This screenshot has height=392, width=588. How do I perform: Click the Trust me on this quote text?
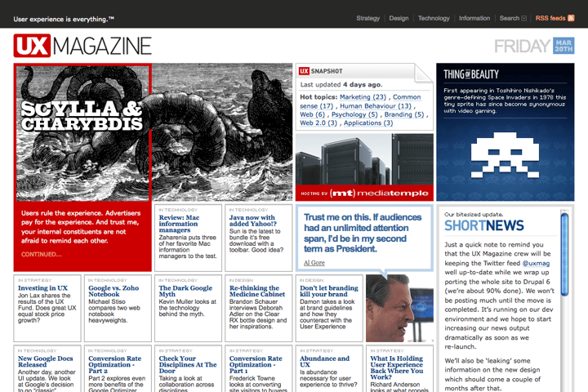tap(363, 233)
